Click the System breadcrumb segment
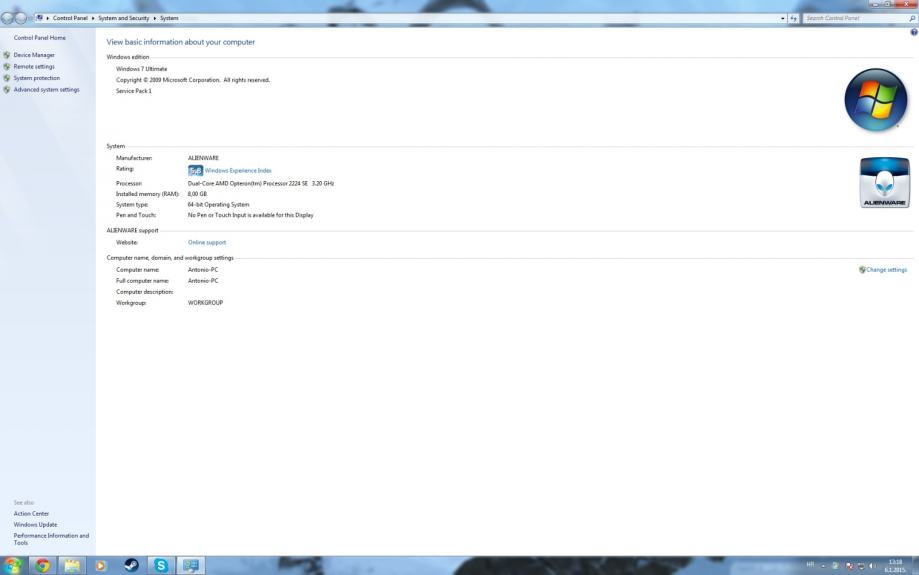Screen dimensions: 919x575 click(169, 18)
